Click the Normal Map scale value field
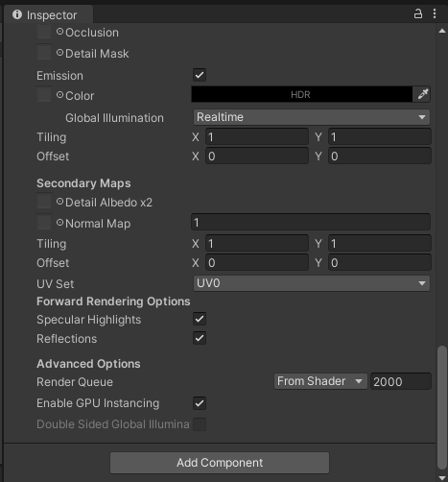The width and height of the screenshot is (448, 482). click(x=311, y=222)
